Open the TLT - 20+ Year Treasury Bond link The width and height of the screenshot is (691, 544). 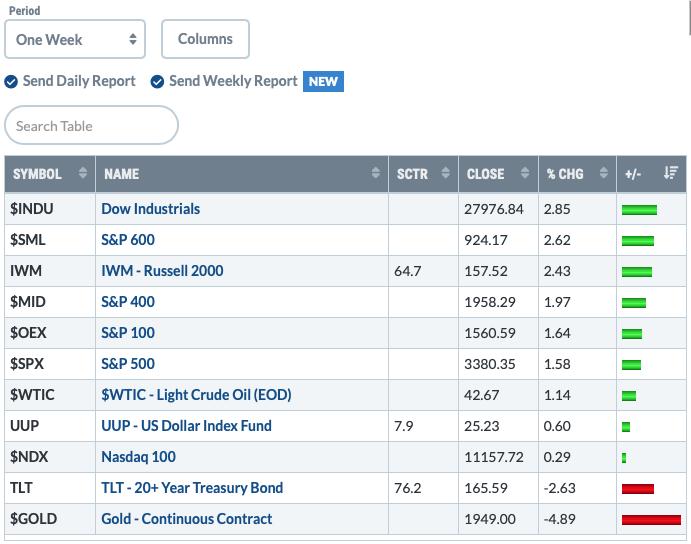click(192, 488)
